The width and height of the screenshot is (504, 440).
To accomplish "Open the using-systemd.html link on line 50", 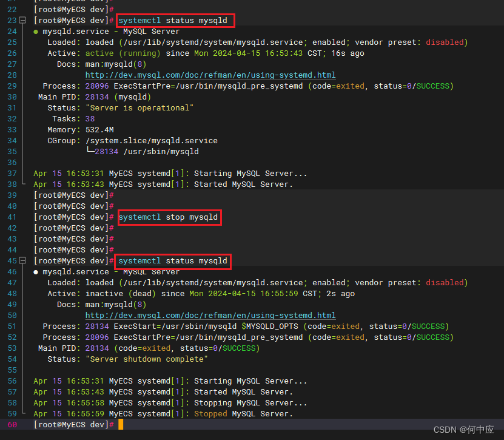I will click(x=210, y=315).
